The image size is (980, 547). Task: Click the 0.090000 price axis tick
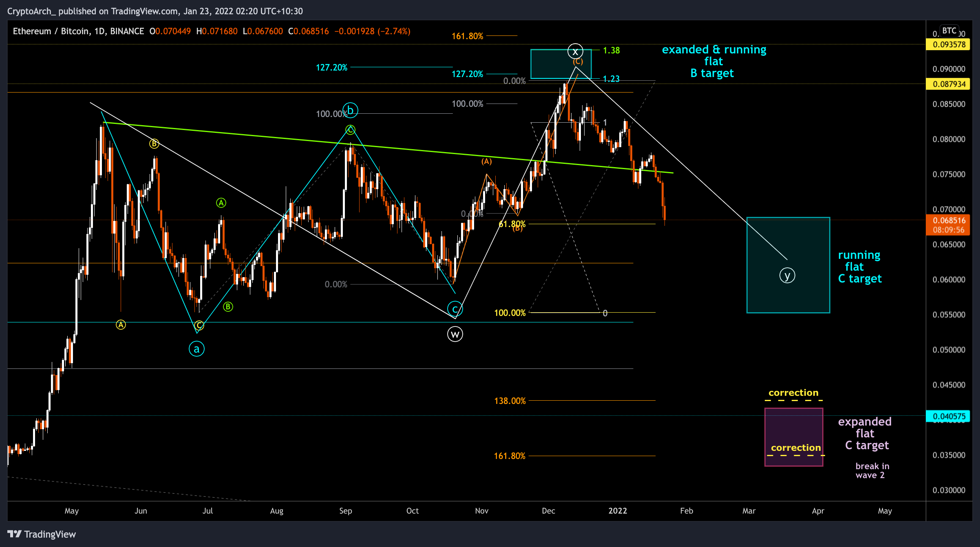(x=949, y=69)
